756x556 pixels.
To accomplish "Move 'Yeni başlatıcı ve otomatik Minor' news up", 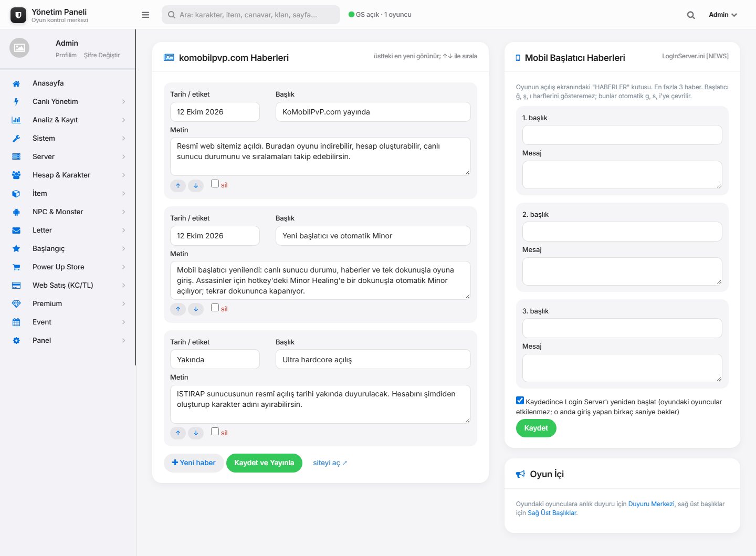I will [178, 309].
